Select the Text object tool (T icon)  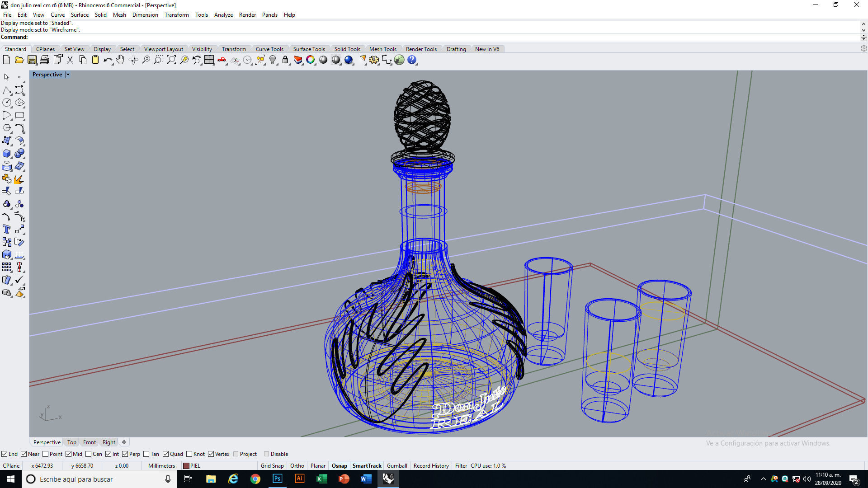[7, 229]
